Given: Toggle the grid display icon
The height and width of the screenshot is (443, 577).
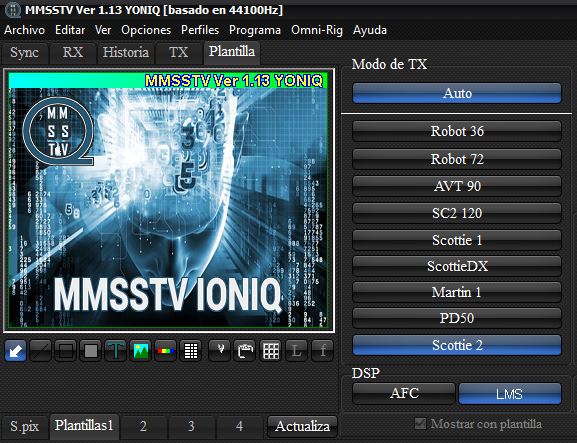Looking at the screenshot, I should coord(271,351).
